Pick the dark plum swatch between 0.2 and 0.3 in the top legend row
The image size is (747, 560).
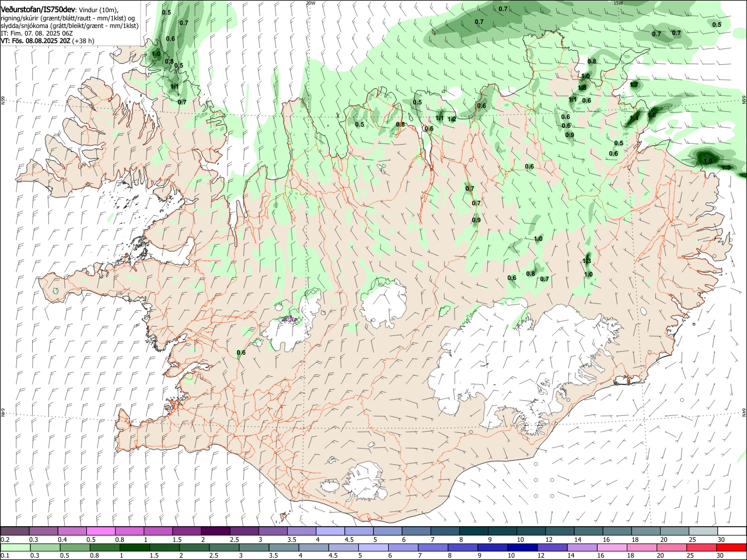[x=15, y=531]
